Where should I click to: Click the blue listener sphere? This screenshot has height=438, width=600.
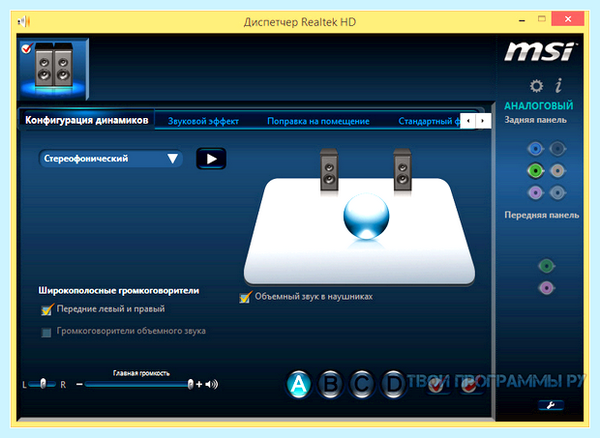coord(366,216)
